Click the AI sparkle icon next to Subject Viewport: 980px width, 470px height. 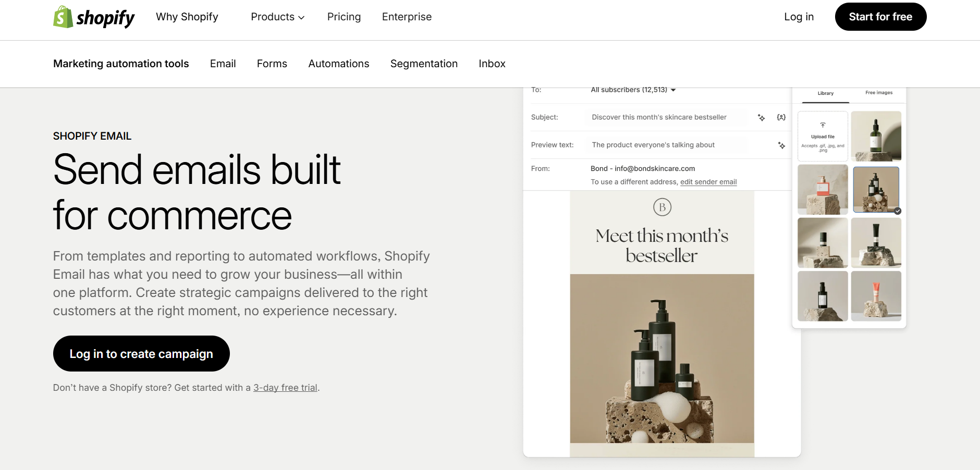761,118
